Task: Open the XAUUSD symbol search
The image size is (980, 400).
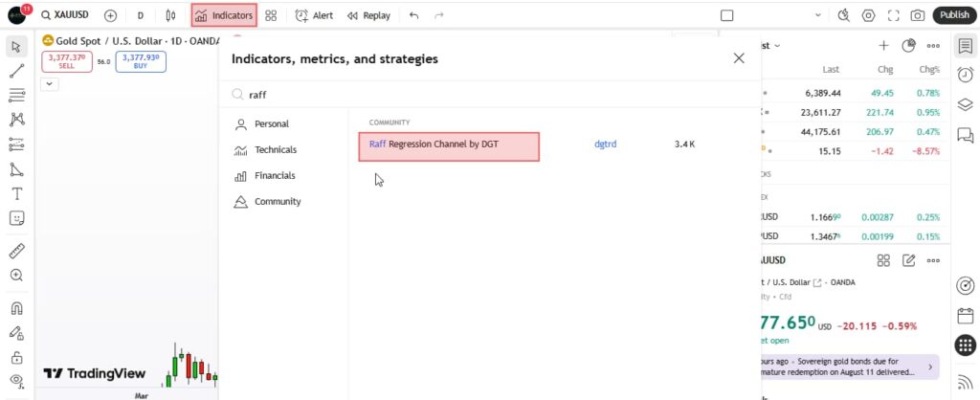Action: tap(64, 15)
